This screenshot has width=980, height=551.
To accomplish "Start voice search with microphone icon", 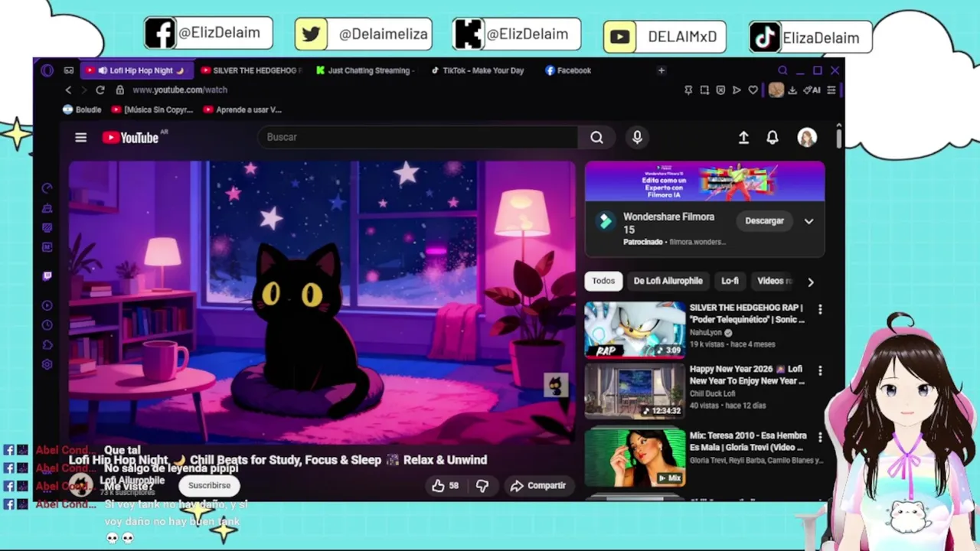I will tap(637, 138).
